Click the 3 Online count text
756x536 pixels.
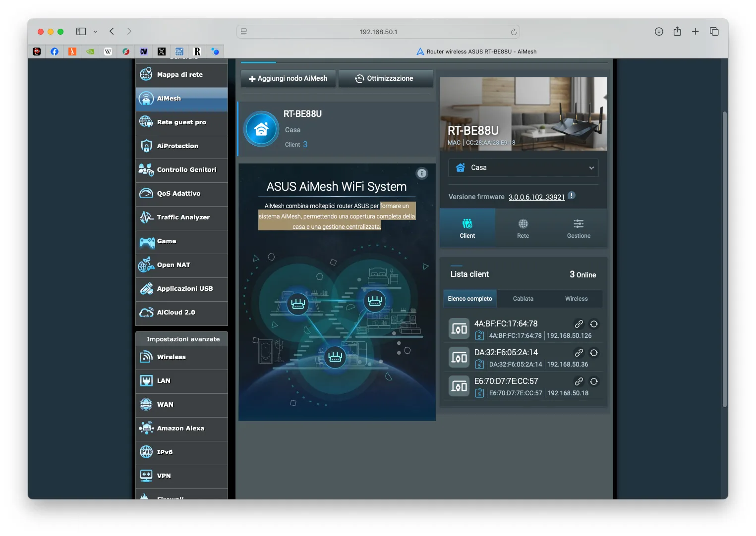pos(582,274)
